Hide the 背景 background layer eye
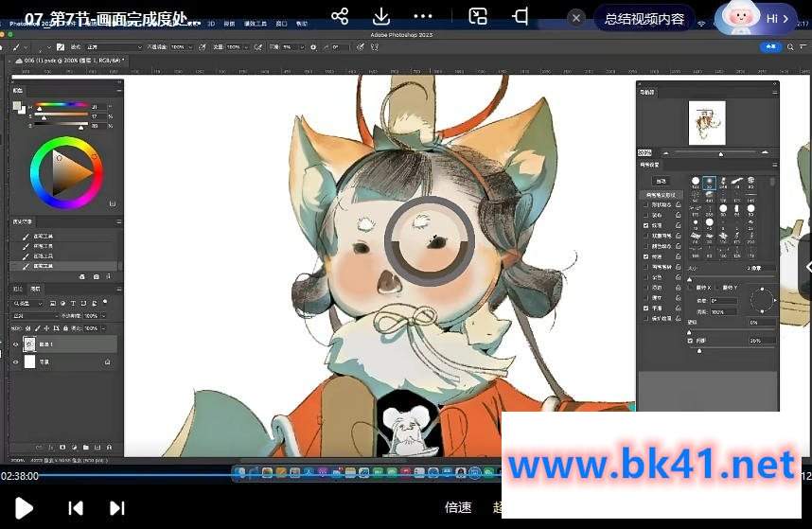The image size is (812, 529). 15,361
